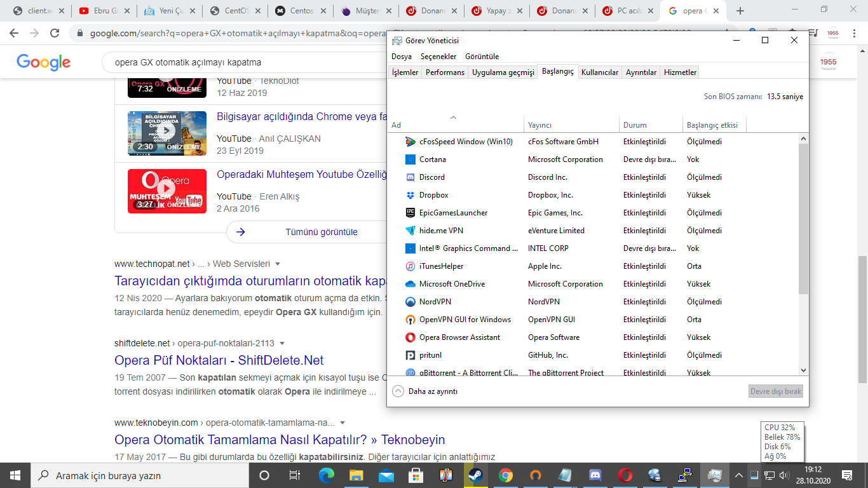This screenshot has width=868, height=488.
Task: Open Opera browser from the taskbar
Action: pyautogui.click(x=625, y=475)
